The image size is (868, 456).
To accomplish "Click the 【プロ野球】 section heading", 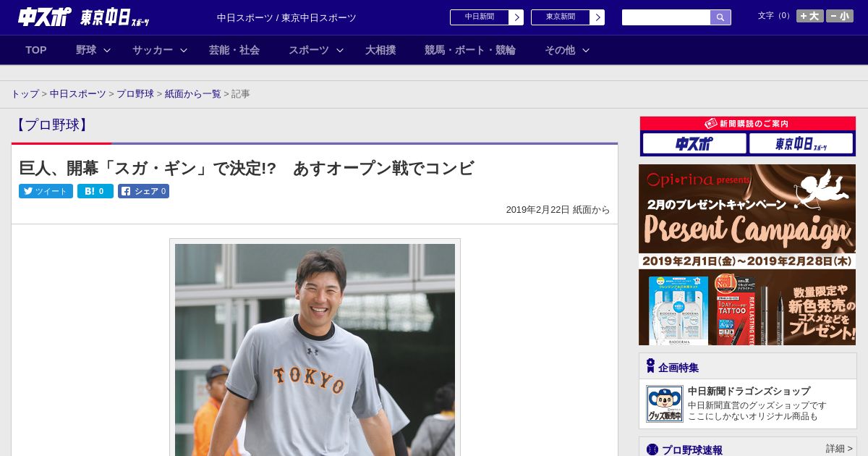I will tap(51, 124).
